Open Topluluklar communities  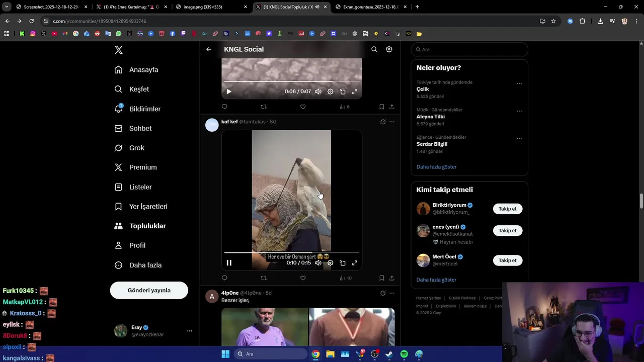click(x=140, y=226)
